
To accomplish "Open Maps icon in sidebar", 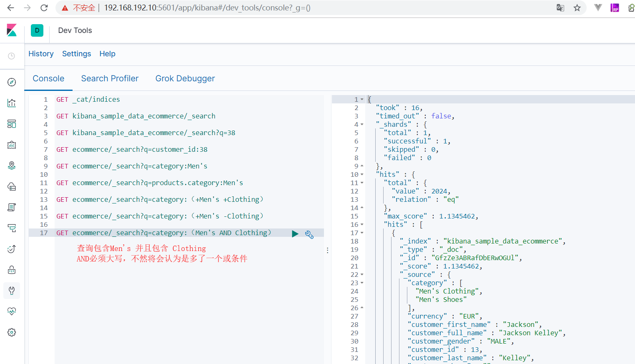I will click(x=12, y=166).
